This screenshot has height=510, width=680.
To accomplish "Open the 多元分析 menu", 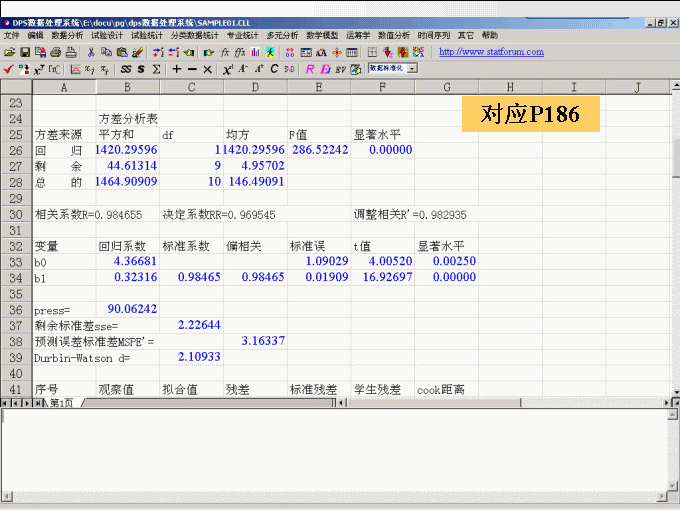I will (x=281, y=35).
